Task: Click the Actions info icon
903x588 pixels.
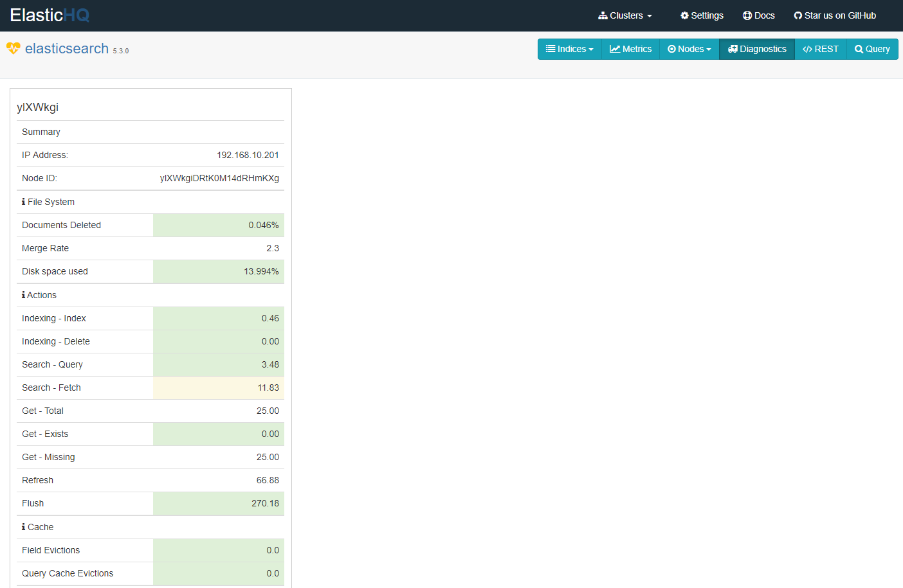Action: click(24, 295)
